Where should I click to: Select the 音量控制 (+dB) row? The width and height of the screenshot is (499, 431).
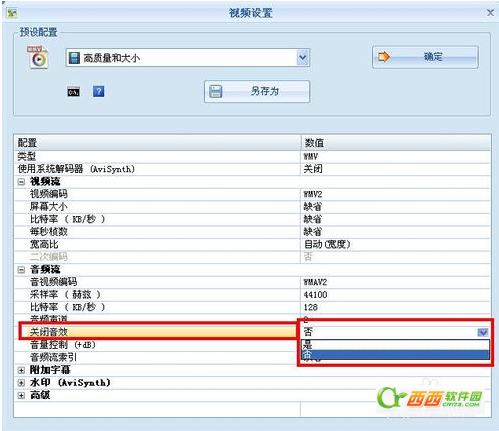(x=157, y=345)
